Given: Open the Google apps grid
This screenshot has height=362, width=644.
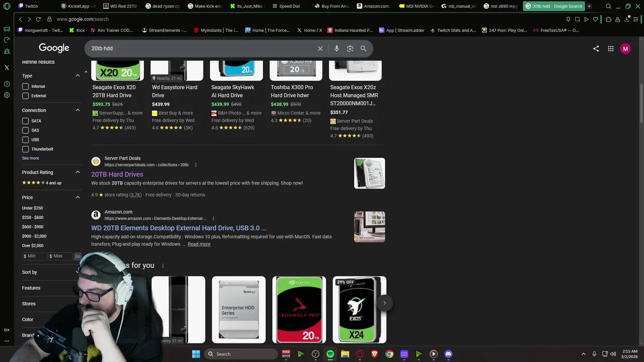Looking at the screenshot, I should click(610, 49).
